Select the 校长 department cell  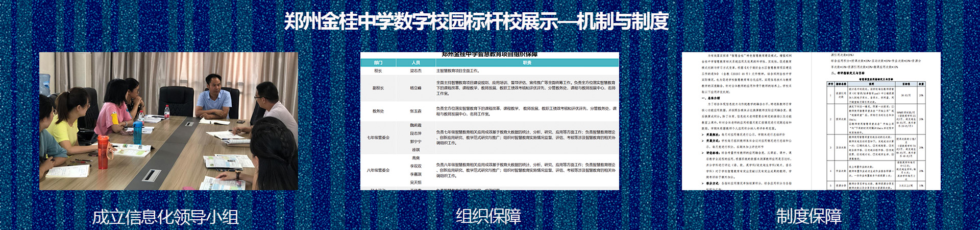point(378,71)
